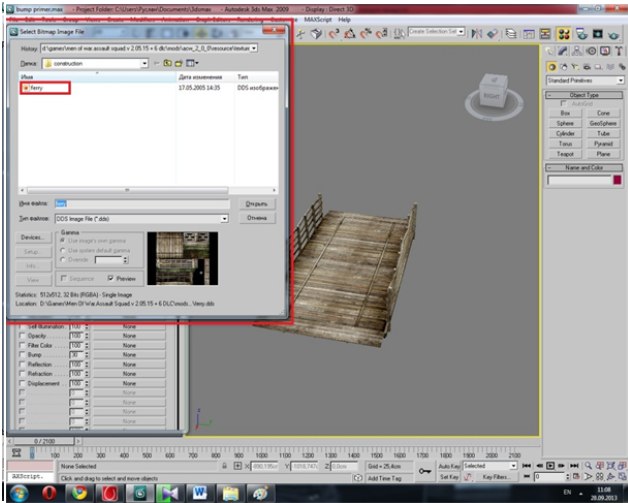
Task: Toggle the Spinner Snap icon
Action: coord(381,34)
